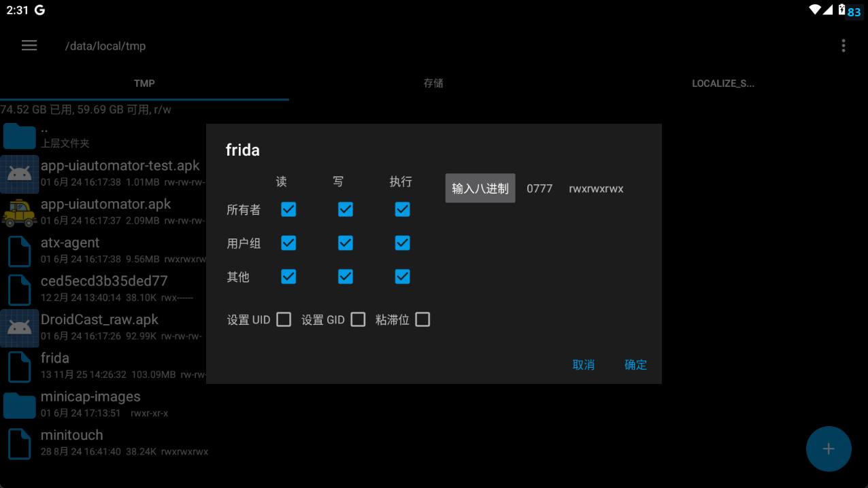Click the clock in status bar
Viewport: 868px width, 488px height.
[17, 10]
